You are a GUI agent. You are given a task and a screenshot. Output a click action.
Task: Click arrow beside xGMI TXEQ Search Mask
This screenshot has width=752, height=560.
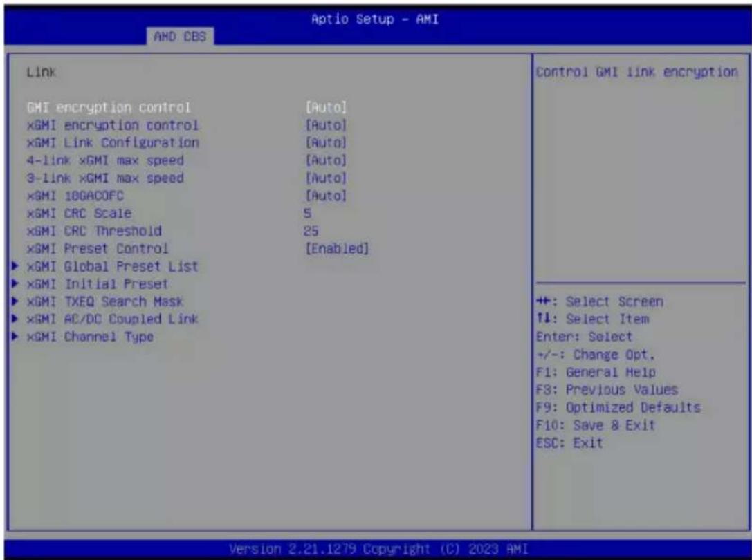pos(15,301)
